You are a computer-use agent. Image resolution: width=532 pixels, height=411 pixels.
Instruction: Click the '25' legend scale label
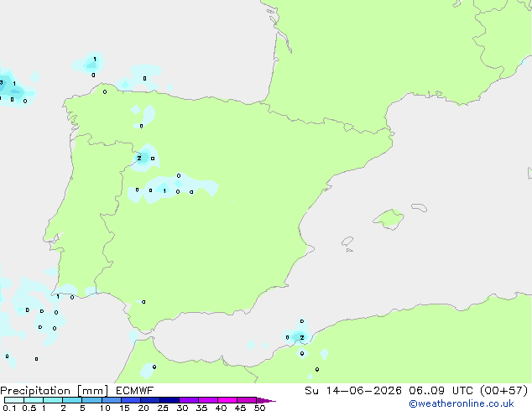click(x=163, y=408)
